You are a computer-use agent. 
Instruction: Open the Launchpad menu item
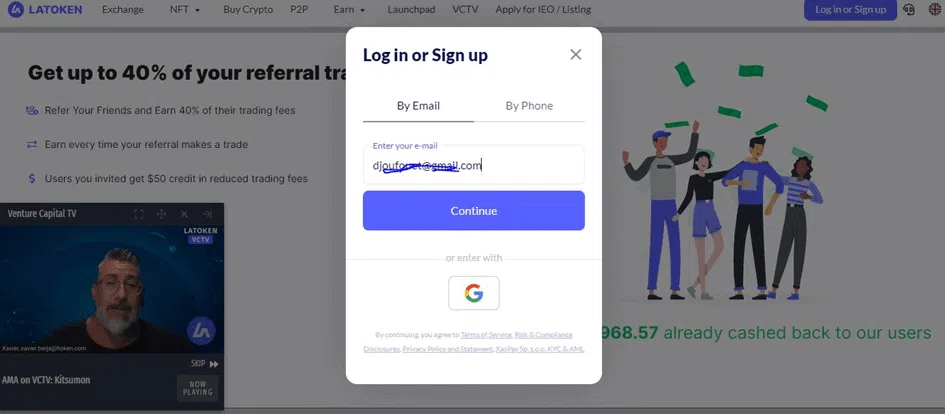[x=411, y=10]
